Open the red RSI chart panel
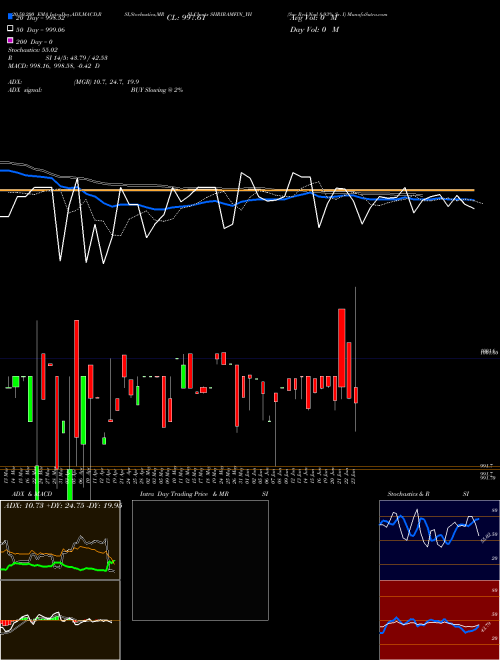Image resolution: width=500 pixels, height=660 pixels. coord(439,620)
